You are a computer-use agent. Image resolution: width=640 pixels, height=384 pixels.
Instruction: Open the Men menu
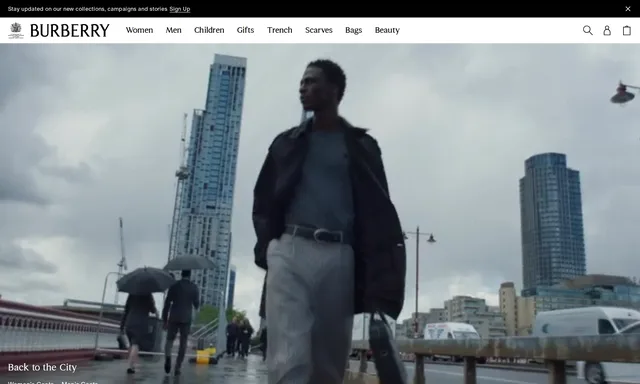[173, 30]
